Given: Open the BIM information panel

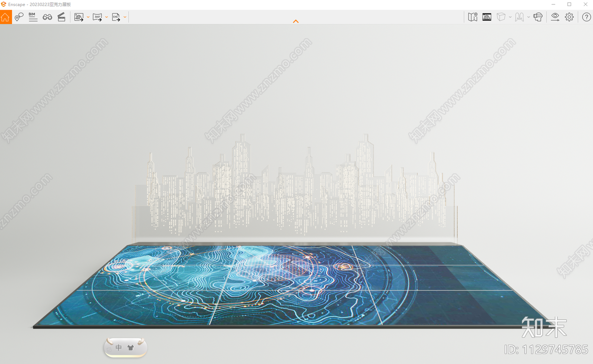Looking at the screenshot, I should (33, 17).
